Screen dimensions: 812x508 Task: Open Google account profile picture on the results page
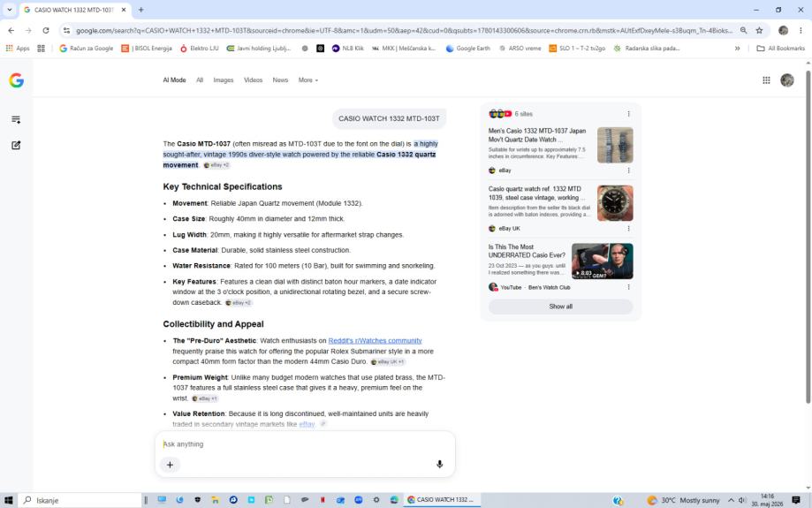[786, 80]
